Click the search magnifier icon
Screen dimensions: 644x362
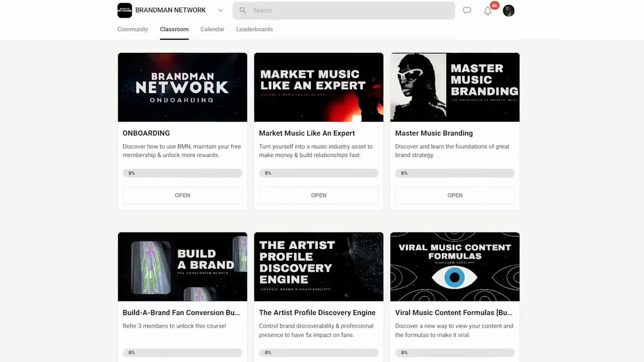[x=243, y=11]
